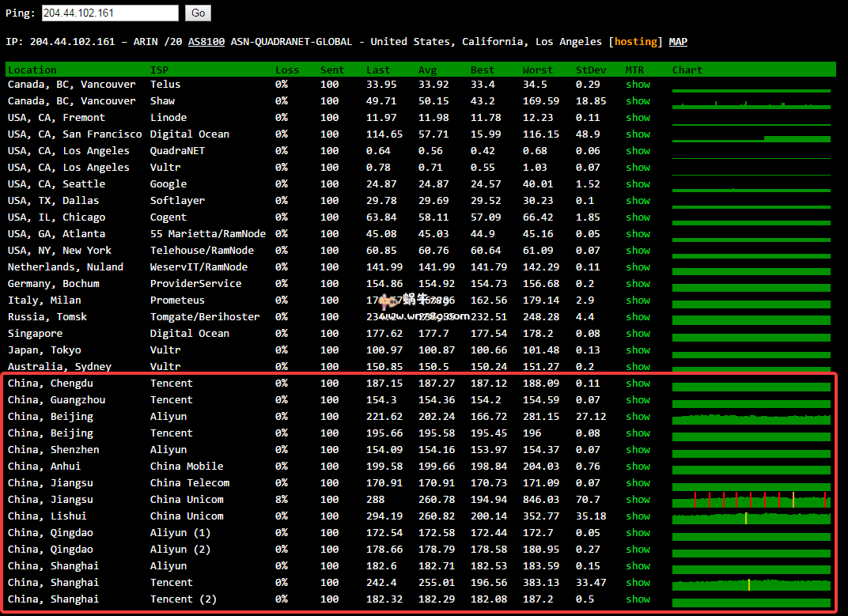Show MTR for Vancouver Telus row
The height and width of the screenshot is (616, 848).
coord(638,85)
